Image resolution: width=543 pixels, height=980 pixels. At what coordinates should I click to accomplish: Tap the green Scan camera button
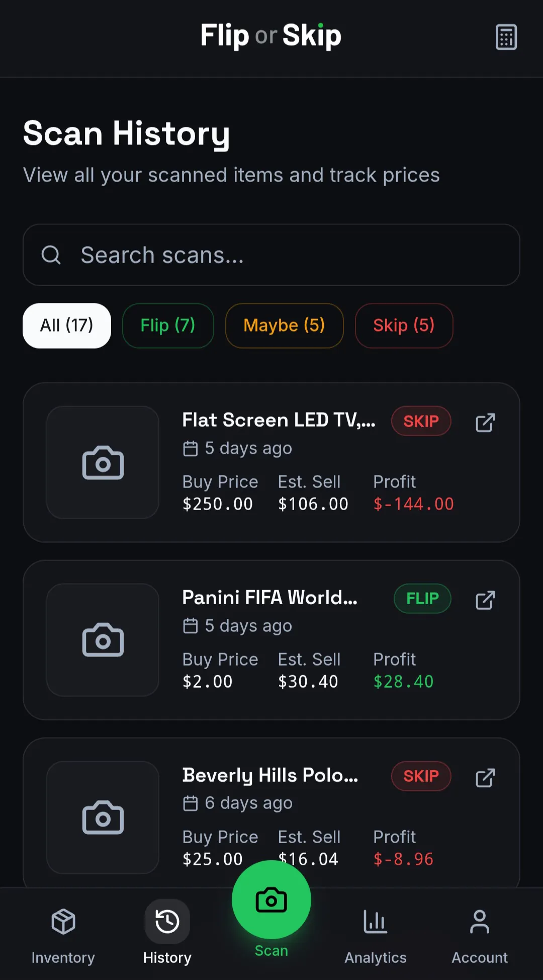(x=271, y=900)
